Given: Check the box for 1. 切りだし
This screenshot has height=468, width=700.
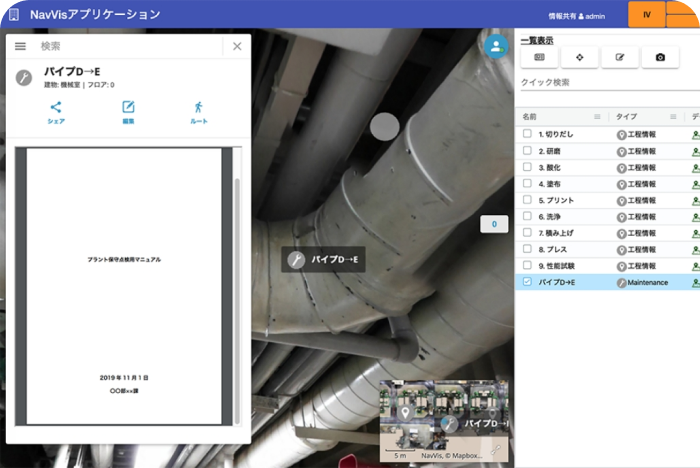Looking at the screenshot, I should tap(527, 134).
